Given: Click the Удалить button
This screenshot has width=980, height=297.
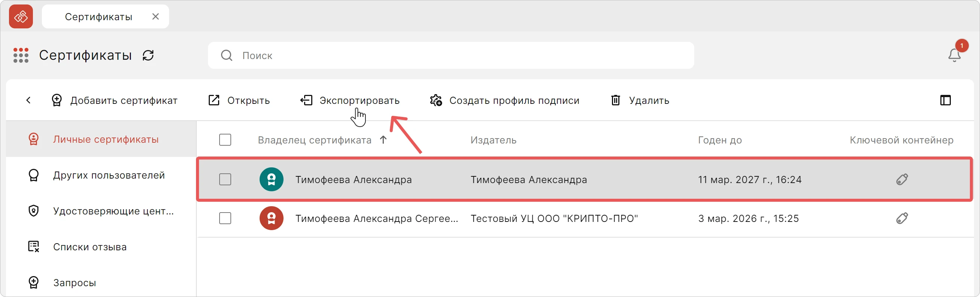Looking at the screenshot, I should click(640, 100).
